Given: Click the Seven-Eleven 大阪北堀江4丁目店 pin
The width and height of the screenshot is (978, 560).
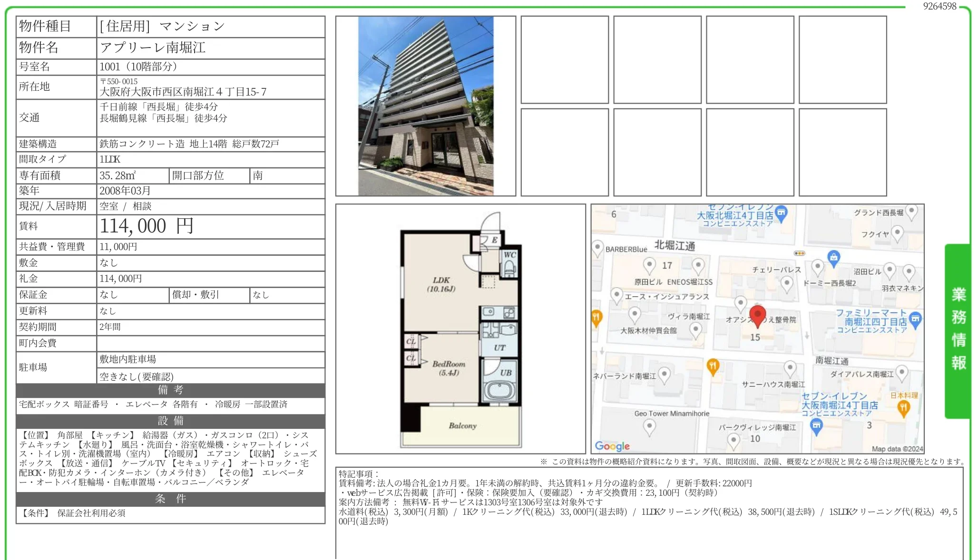Looking at the screenshot, I should pos(782,212).
